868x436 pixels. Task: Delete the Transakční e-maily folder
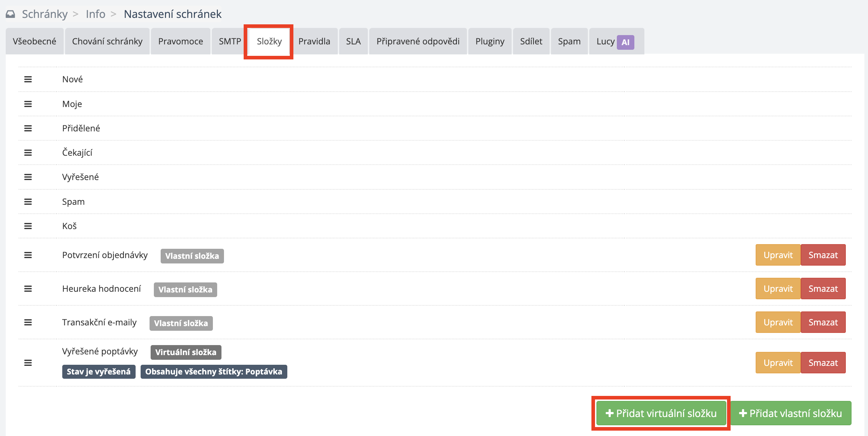tap(823, 322)
